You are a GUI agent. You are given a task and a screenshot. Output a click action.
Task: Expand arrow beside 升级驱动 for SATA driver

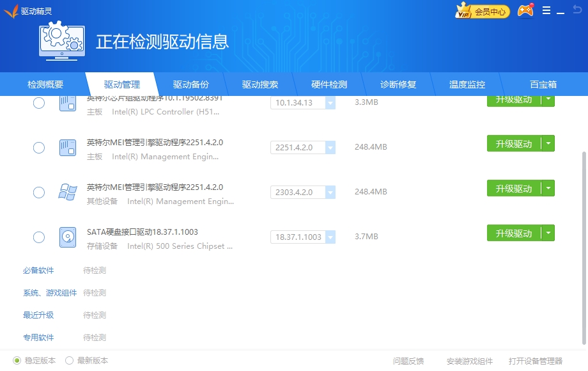(548, 233)
